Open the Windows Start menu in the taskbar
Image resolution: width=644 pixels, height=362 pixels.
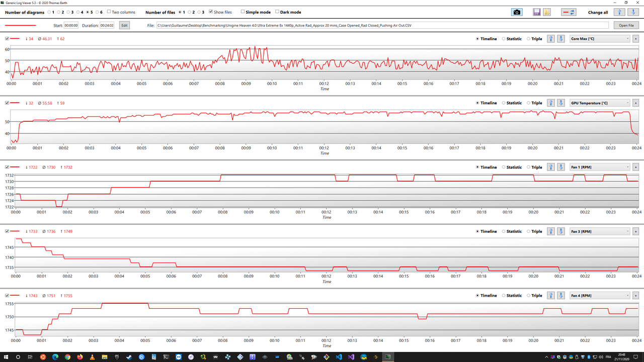7,357
